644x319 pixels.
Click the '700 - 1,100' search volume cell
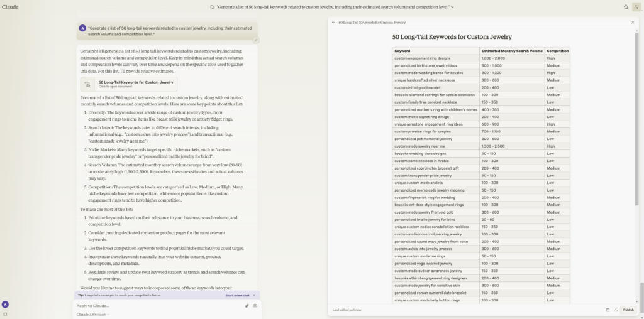512,132
